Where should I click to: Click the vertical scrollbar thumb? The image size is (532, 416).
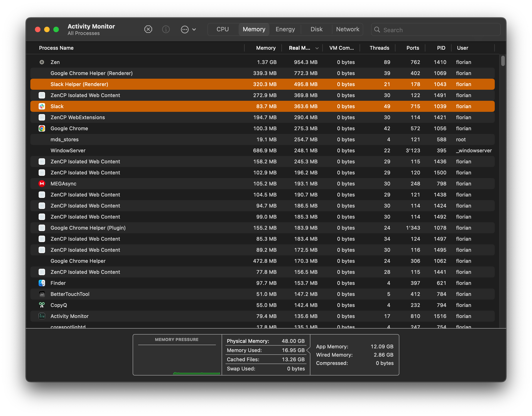coord(503,61)
